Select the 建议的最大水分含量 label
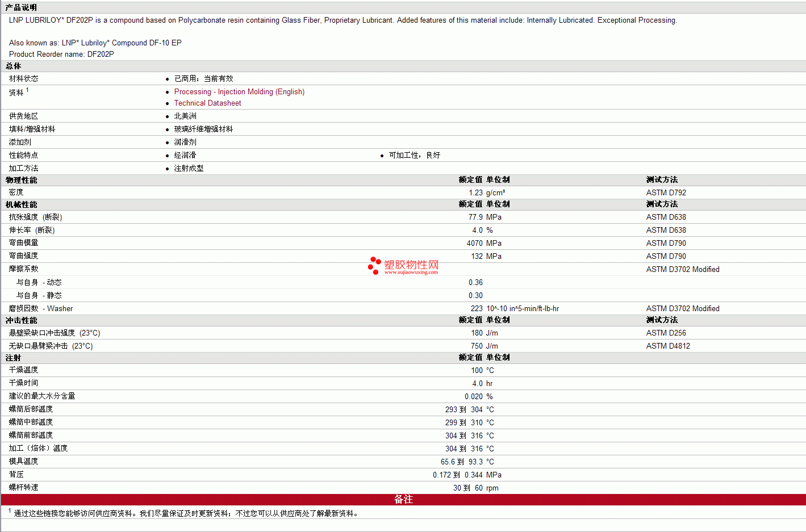The width and height of the screenshot is (806, 532). click(42, 397)
